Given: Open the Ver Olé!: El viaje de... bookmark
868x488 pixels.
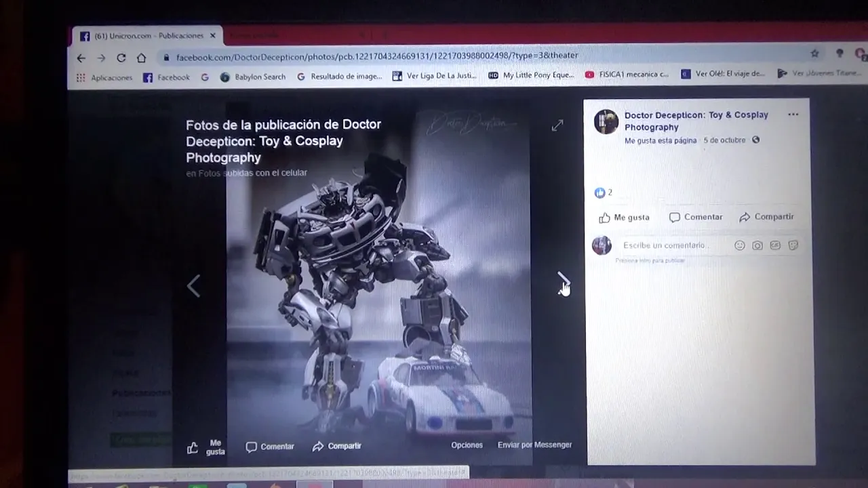Looking at the screenshot, I should [x=723, y=74].
